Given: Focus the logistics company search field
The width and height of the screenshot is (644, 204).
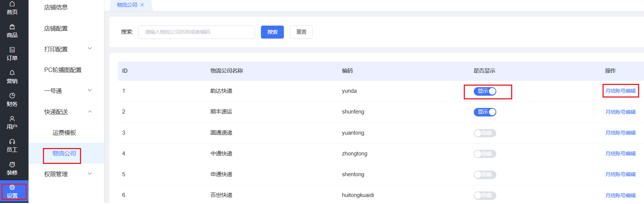Looking at the screenshot, I should pos(197,32).
